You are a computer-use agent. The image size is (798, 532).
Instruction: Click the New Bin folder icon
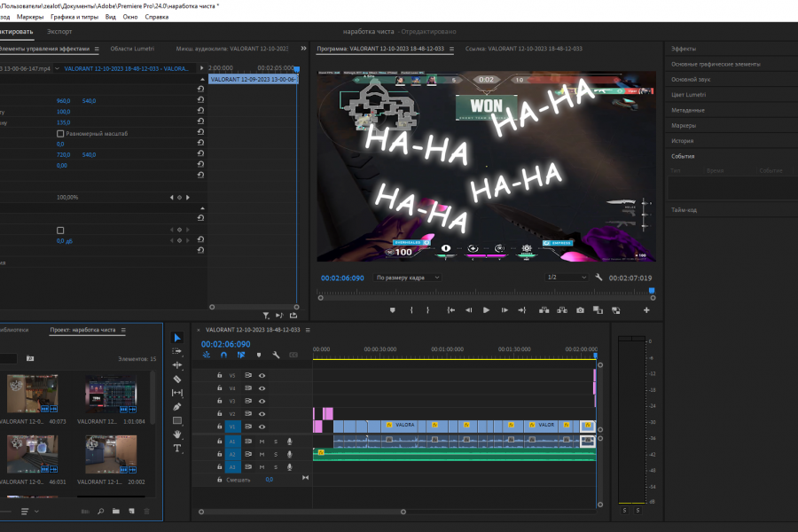(x=116, y=511)
